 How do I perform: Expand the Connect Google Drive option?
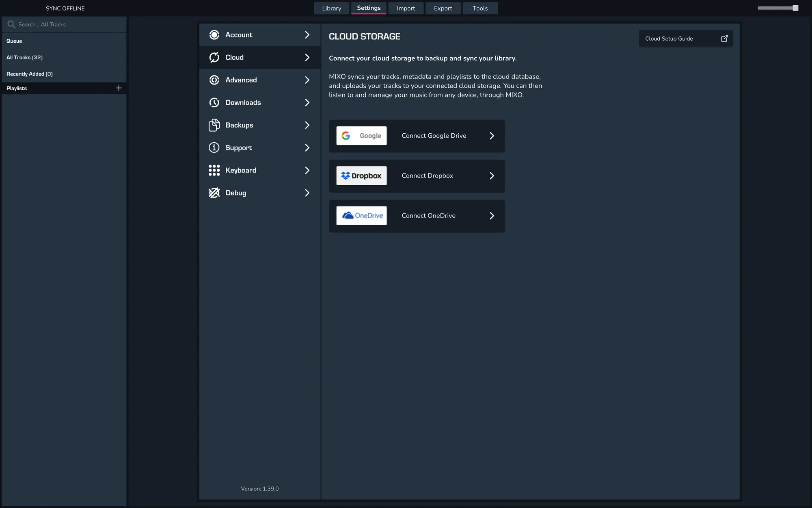coord(492,136)
